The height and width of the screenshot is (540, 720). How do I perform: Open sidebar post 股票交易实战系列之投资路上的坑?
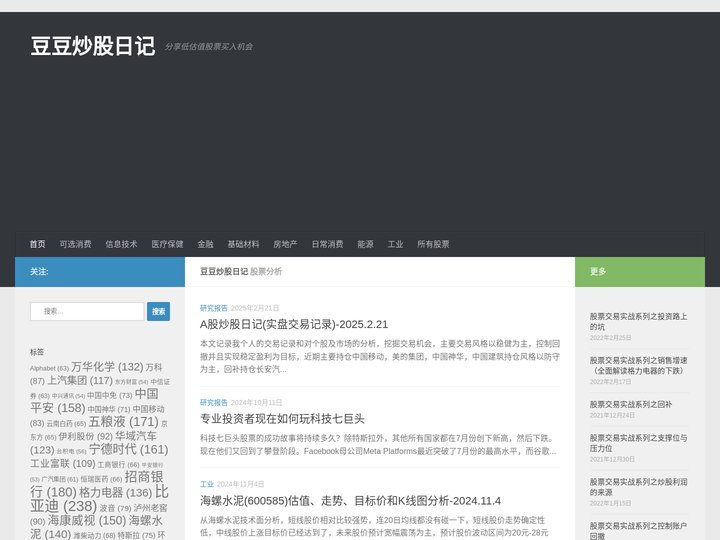[x=638, y=321]
